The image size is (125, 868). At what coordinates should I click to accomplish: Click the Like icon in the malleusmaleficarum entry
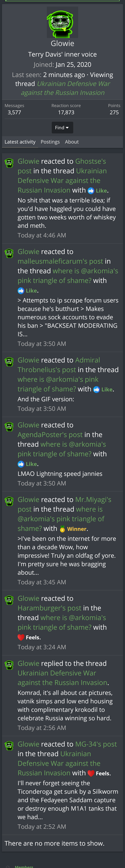pyautogui.click(x=21, y=290)
